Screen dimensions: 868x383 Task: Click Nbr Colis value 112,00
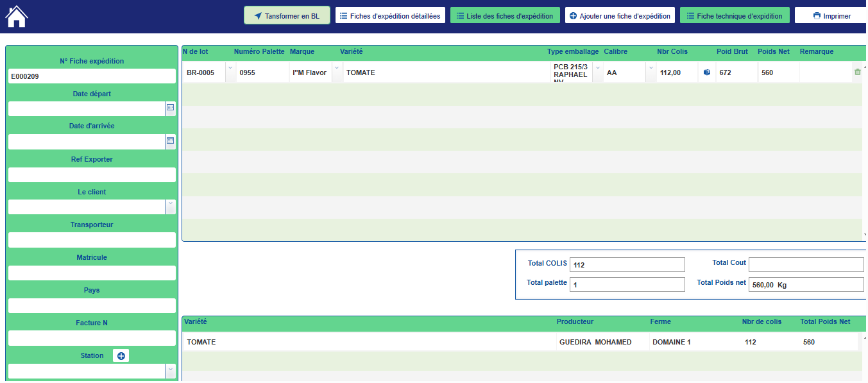677,72
